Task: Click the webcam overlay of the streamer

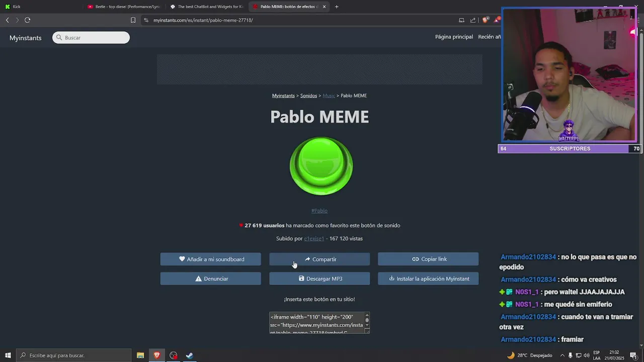Action: pos(569,75)
